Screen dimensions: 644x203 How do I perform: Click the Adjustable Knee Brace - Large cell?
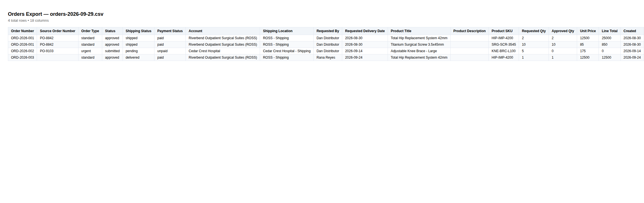point(419,51)
